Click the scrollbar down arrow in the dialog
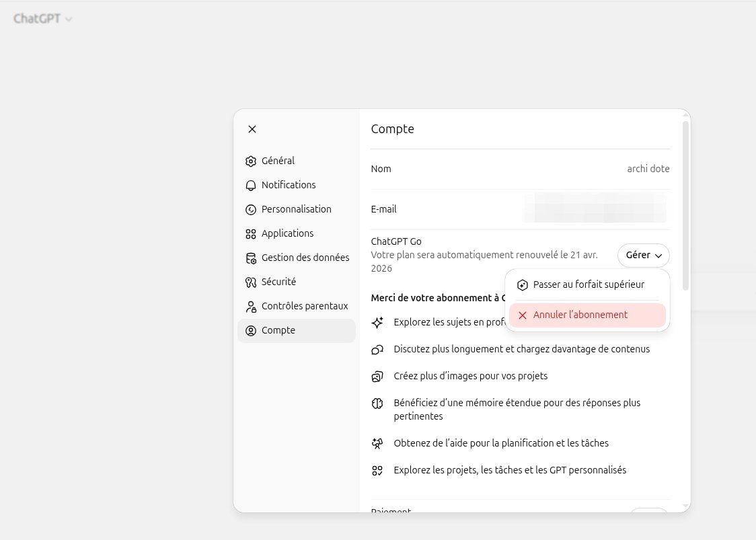This screenshot has height=540, width=756. [685, 506]
